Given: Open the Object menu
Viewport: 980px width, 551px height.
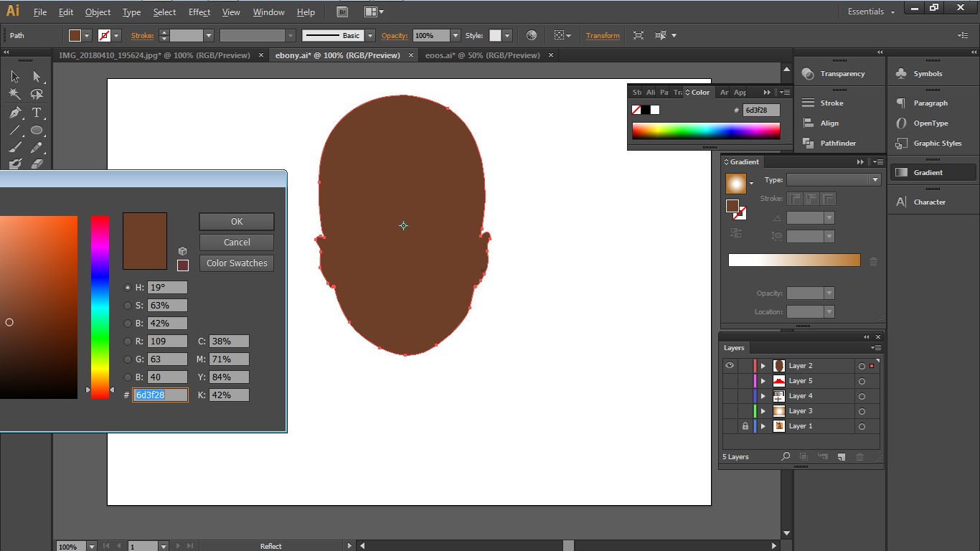Looking at the screenshot, I should [x=98, y=12].
